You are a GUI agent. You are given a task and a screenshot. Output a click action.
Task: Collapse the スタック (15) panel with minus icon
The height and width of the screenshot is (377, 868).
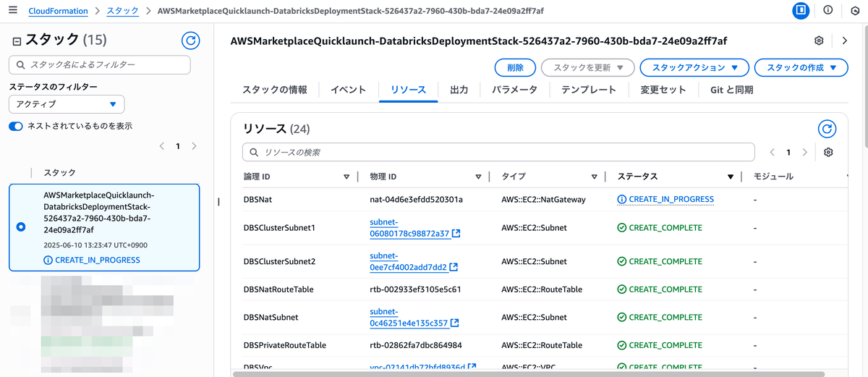pos(17,41)
